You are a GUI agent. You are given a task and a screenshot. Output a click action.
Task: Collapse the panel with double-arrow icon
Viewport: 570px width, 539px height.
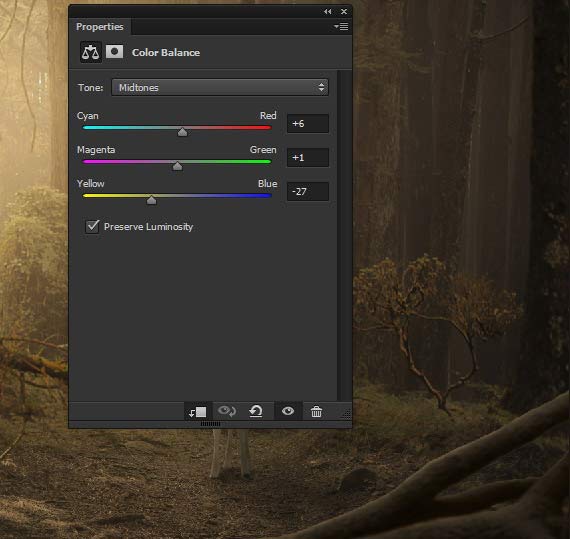(328, 12)
